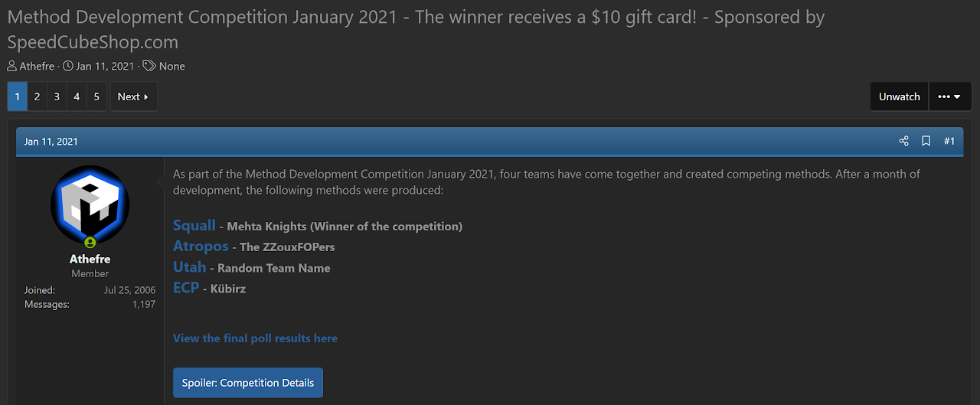Click the share icon on post #1

click(x=904, y=141)
